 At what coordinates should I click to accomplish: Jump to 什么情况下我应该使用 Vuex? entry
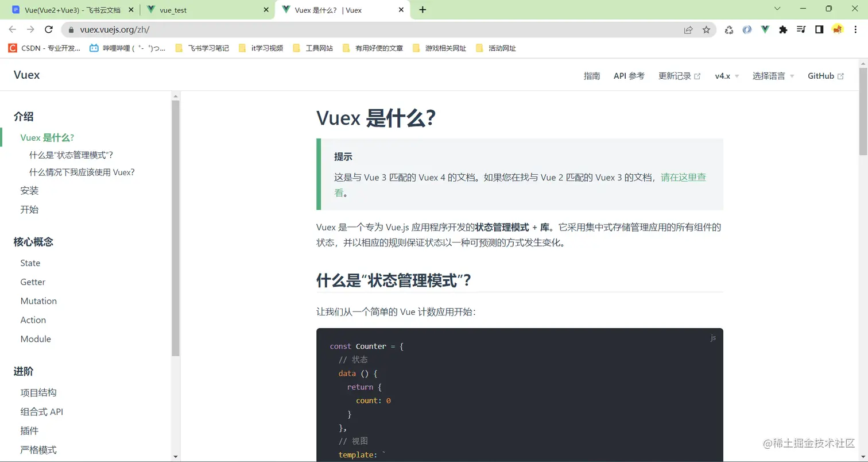tap(82, 172)
